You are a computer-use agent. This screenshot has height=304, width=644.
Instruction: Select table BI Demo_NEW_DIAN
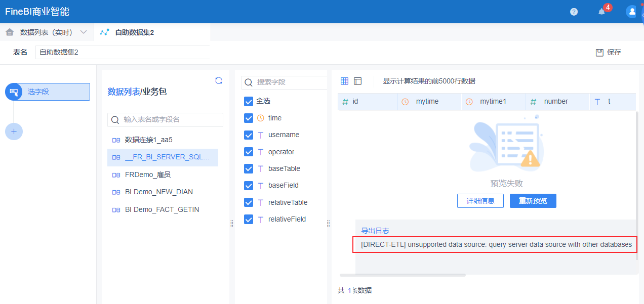tap(163, 192)
